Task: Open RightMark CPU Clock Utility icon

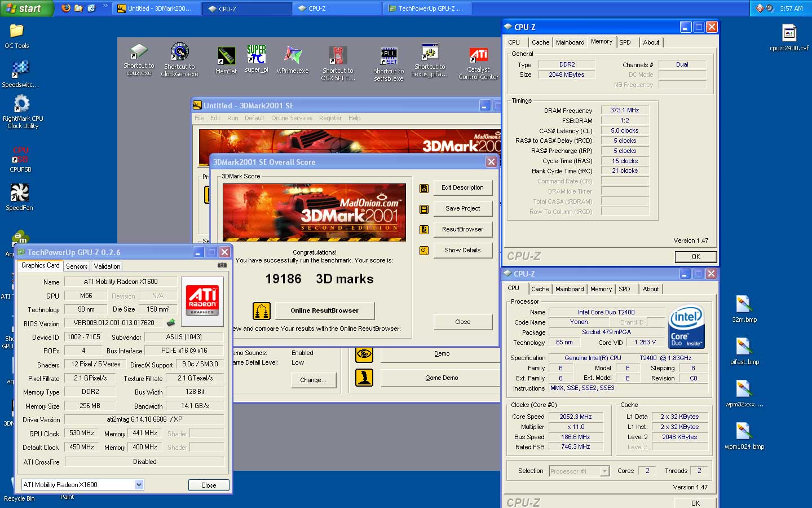Action: coord(21,104)
